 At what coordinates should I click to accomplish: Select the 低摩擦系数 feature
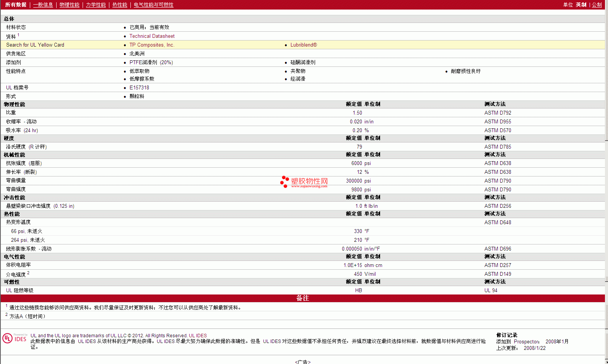click(142, 79)
